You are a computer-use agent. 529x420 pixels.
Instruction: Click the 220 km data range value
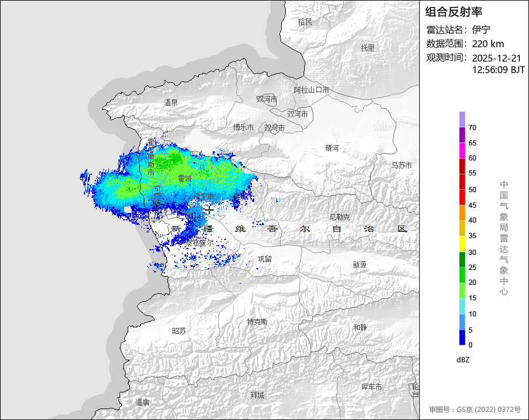tap(488, 44)
